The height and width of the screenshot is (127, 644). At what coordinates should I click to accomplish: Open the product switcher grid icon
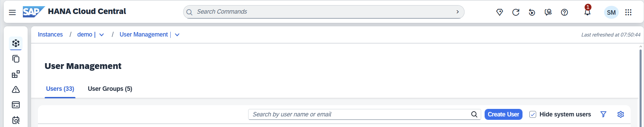(x=628, y=12)
